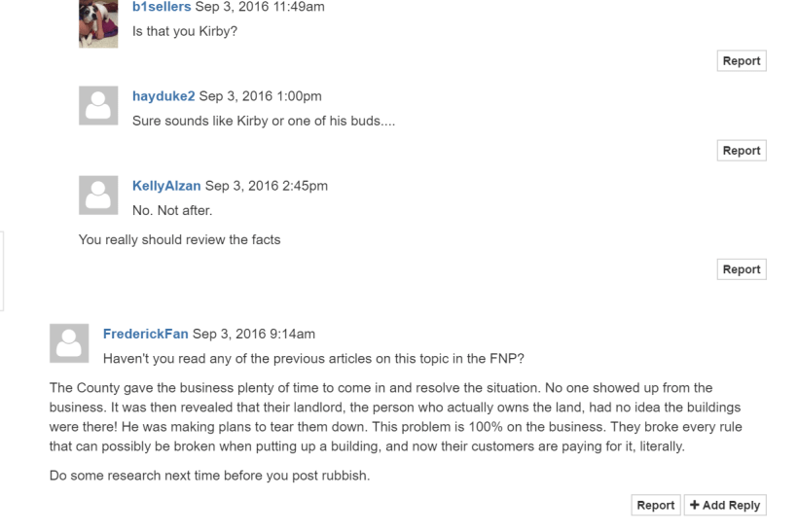Click the 11:49am timestamp on b1sellers' comment

(x=260, y=7)
